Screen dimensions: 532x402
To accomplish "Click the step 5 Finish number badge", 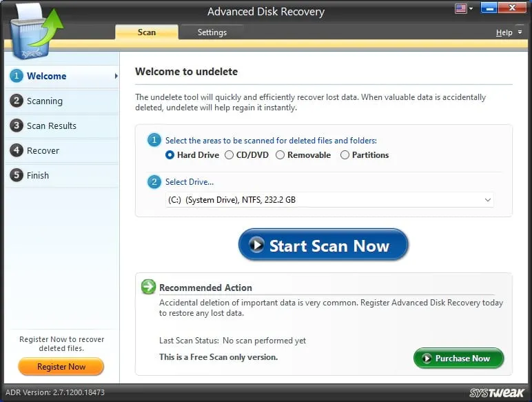I will 17,175.
